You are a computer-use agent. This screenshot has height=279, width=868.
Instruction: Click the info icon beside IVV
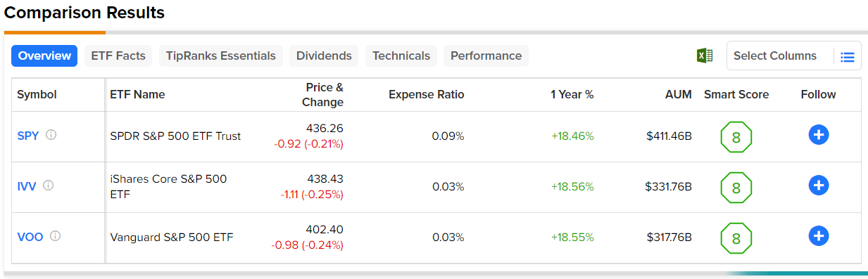(48, 186)
